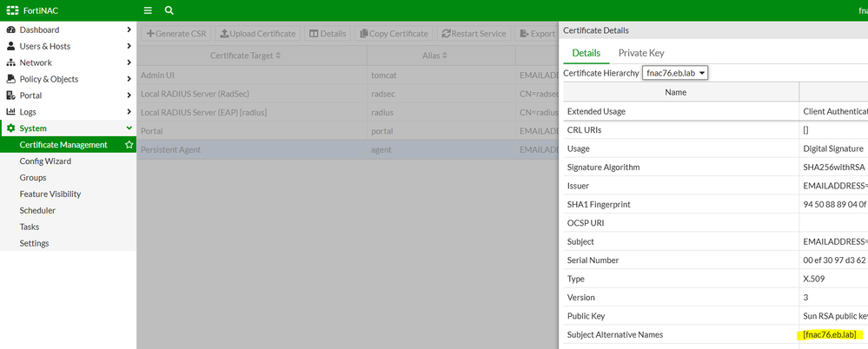Click the Logs chart icon

pos(10,112)
